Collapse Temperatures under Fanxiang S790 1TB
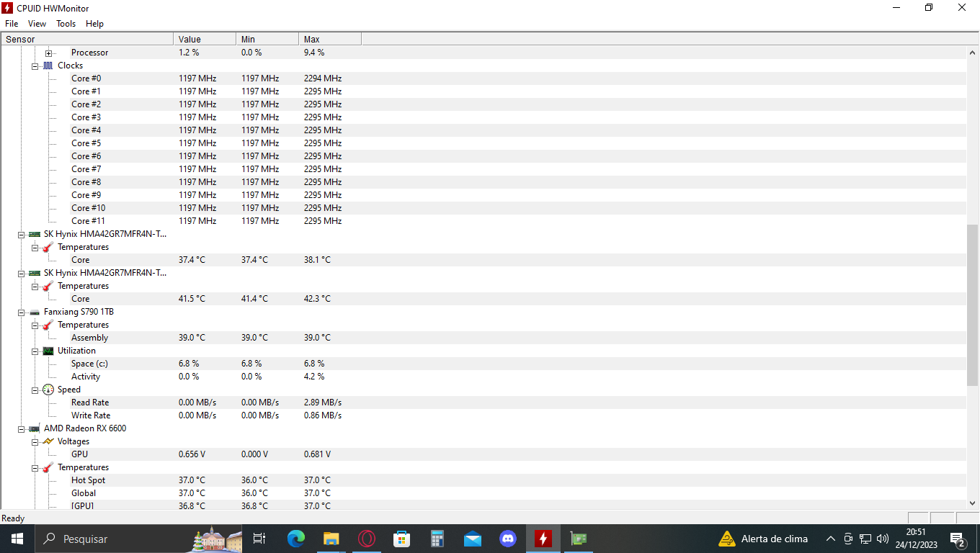980x553 pixels. coord(35,325)
